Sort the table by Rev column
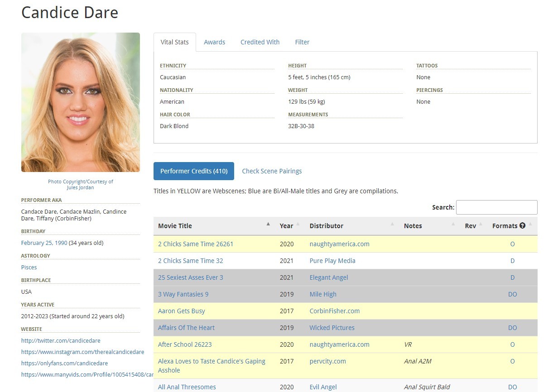The height and width of the screenshot is (392, 553). click(x=474, y=226)
